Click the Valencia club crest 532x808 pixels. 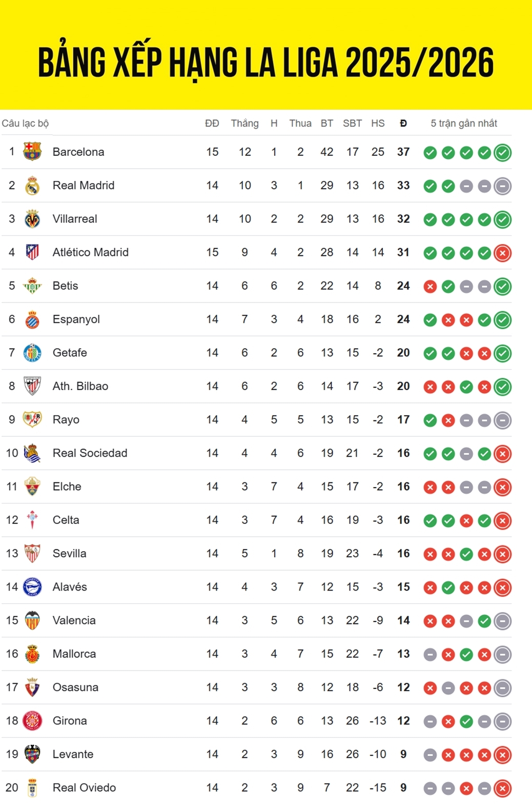pos(32,620)
